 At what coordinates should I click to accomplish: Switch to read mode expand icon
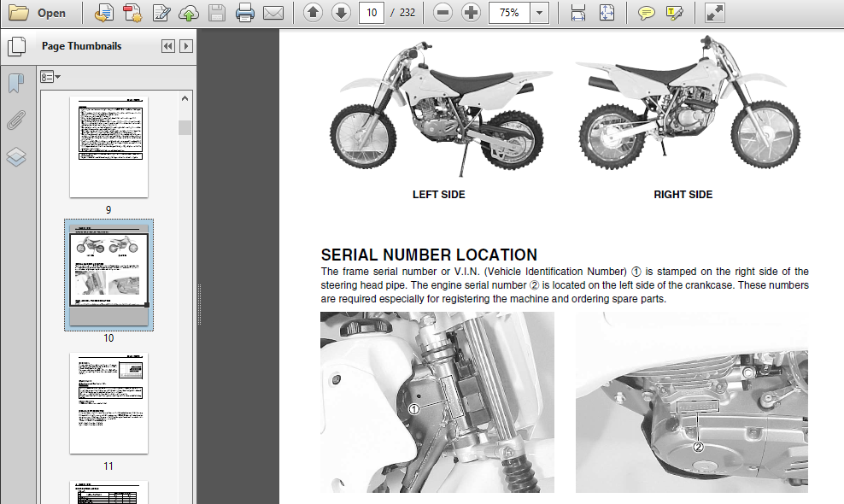pyautogui.click(x=714, y=12)
